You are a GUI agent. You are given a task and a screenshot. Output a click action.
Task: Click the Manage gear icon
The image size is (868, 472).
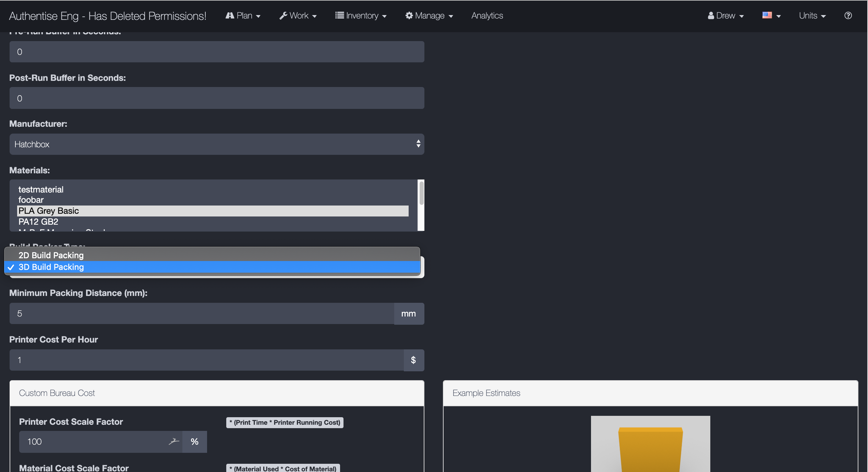coord(409,16)
